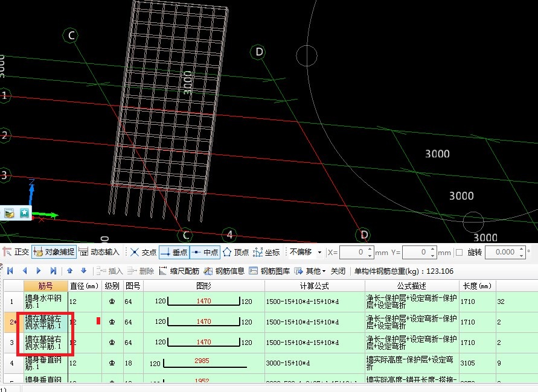Click quantity 32 in row 1
This screenshot has width=538, height=392.
(501, 302)
